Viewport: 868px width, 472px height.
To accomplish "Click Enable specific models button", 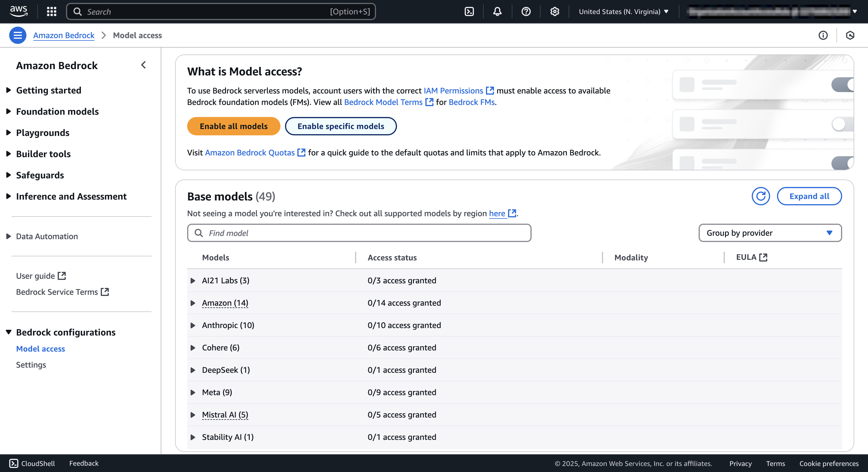I will (341, 126).
